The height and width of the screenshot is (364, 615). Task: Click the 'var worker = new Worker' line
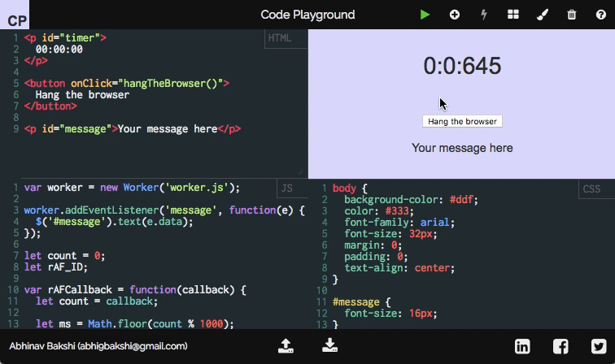132,188
